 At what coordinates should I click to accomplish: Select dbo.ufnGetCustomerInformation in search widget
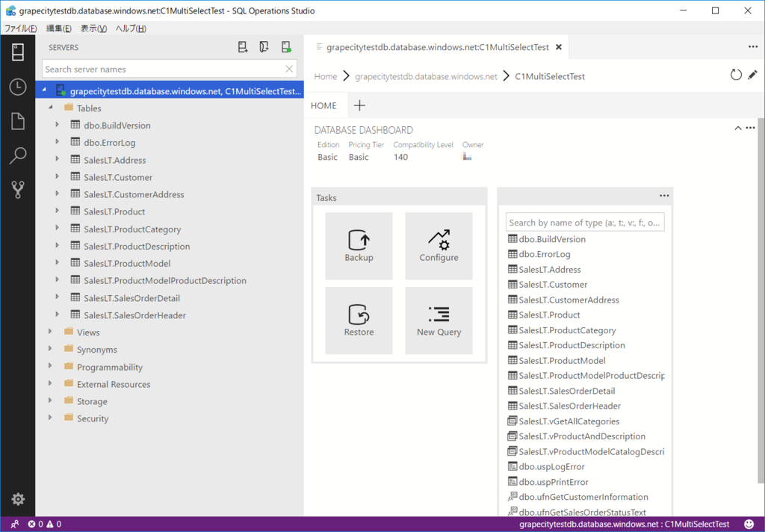[585, 496]
